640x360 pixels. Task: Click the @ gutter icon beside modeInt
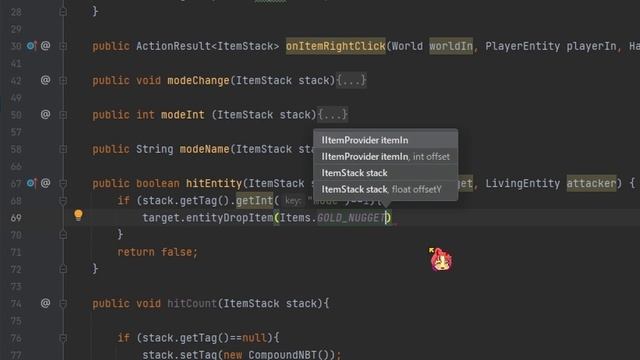pyautogui.click(x=45, y=114)
